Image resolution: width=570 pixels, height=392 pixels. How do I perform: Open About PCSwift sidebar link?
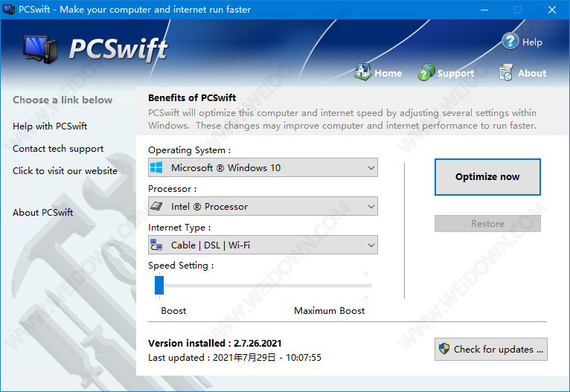coord(43,213)
